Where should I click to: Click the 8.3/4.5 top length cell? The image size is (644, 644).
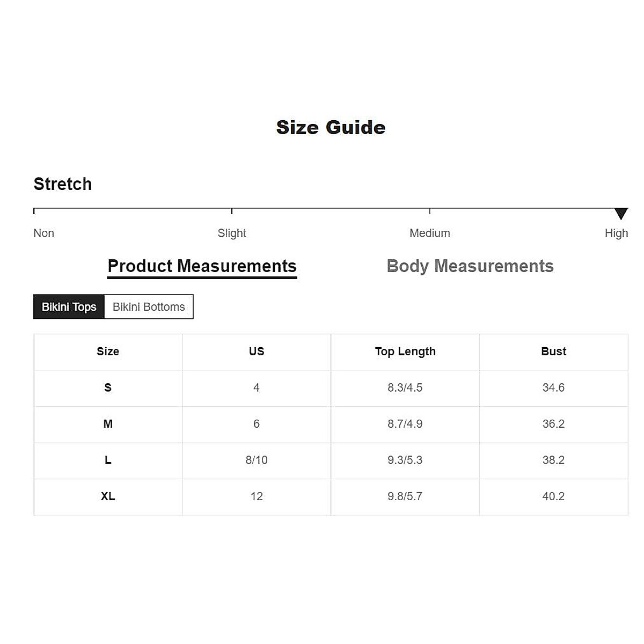(x=405, y=387)
